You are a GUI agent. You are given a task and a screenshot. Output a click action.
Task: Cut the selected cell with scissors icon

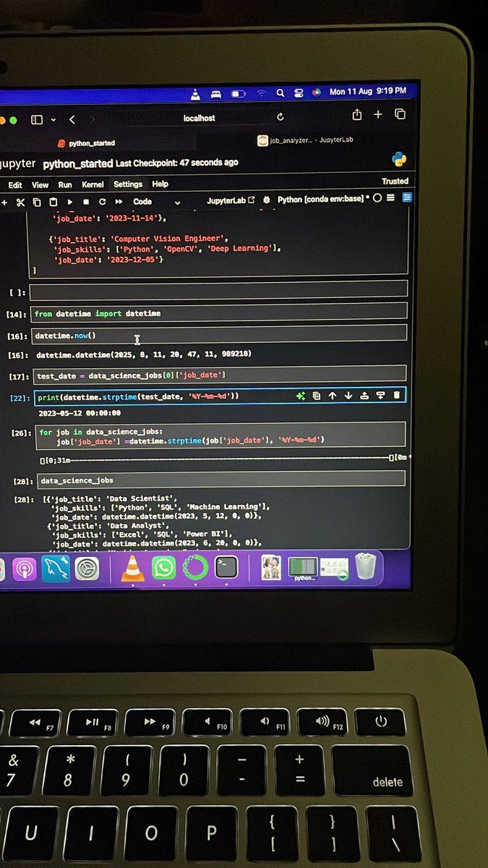point(20,203)
